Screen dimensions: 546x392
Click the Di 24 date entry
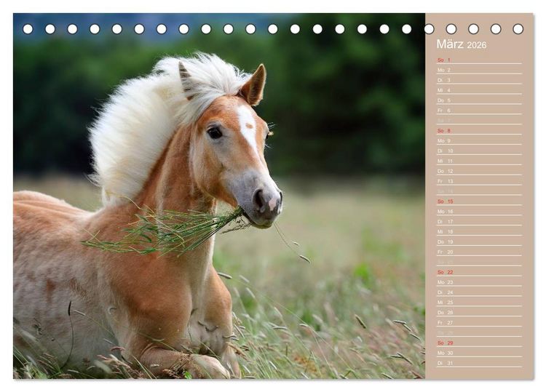pyautogui.click(x=479, y=292)
